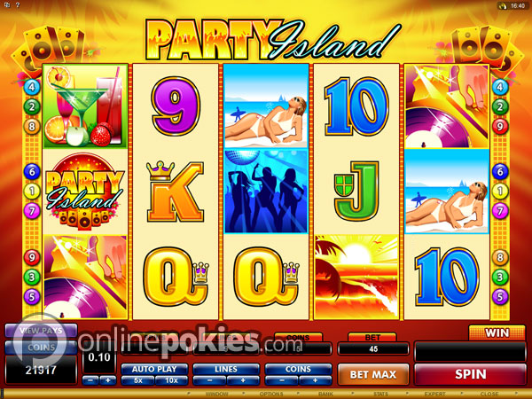
Task: Click the dancing silhouettes symbol on reel three
Action: tap(266, 192)
